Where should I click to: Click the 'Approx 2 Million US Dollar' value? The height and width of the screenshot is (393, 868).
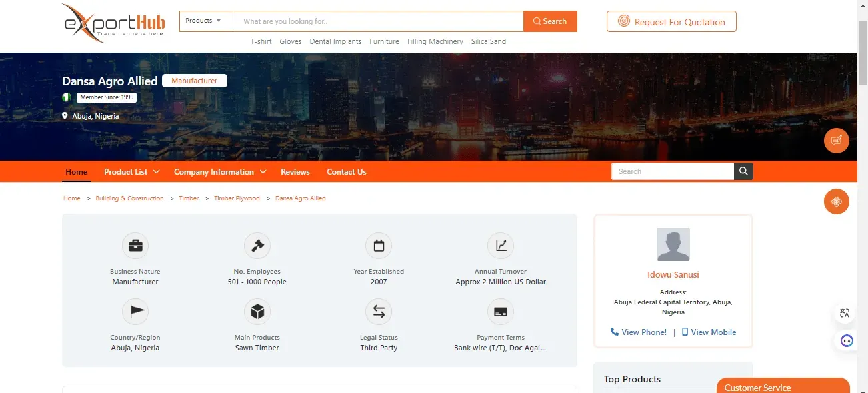click(x=501, y=282)
